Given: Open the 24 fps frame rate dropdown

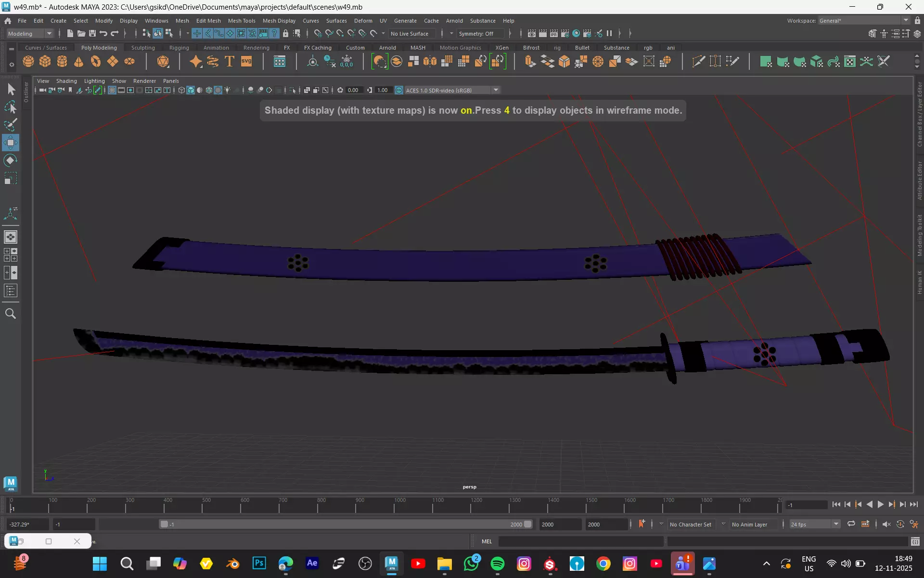Looking at the screenshot, I should click(814, 524).
